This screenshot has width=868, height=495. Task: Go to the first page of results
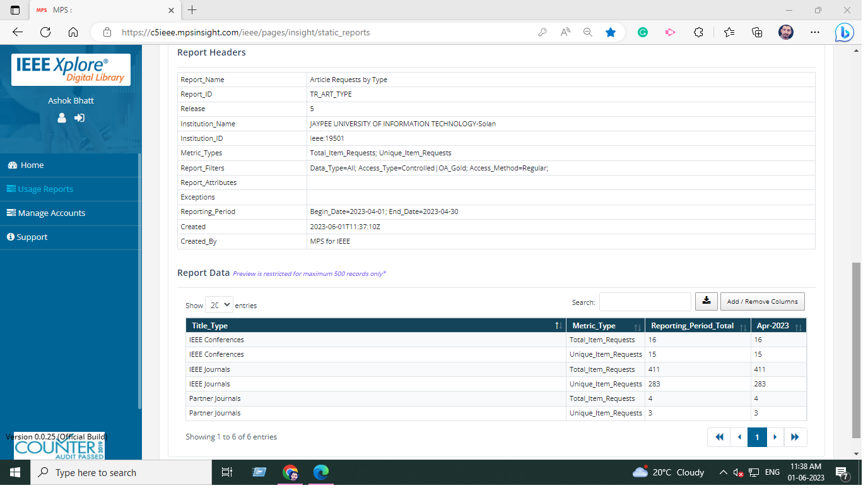[x=719, y=437]
